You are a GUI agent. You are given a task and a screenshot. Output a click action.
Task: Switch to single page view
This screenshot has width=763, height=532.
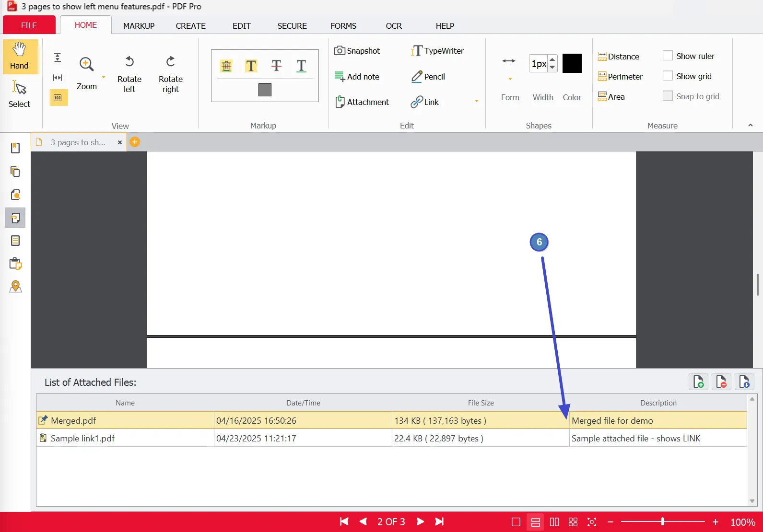(x=516, y=522)
